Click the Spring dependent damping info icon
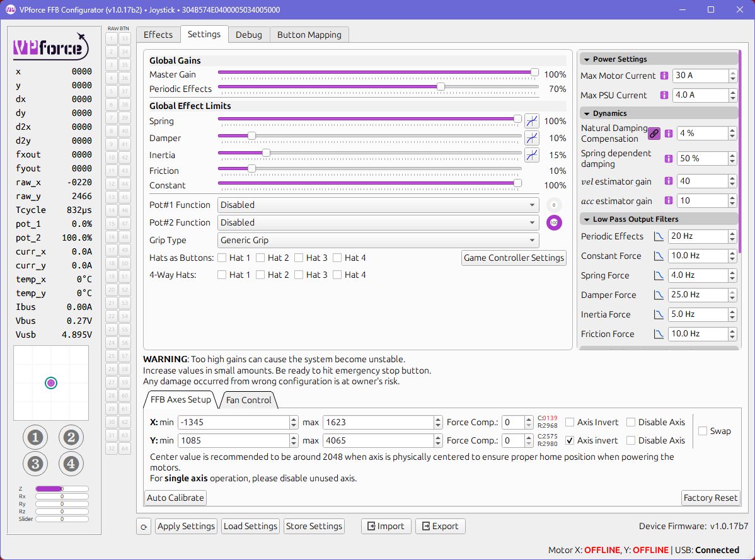 [x=668, y=158]
